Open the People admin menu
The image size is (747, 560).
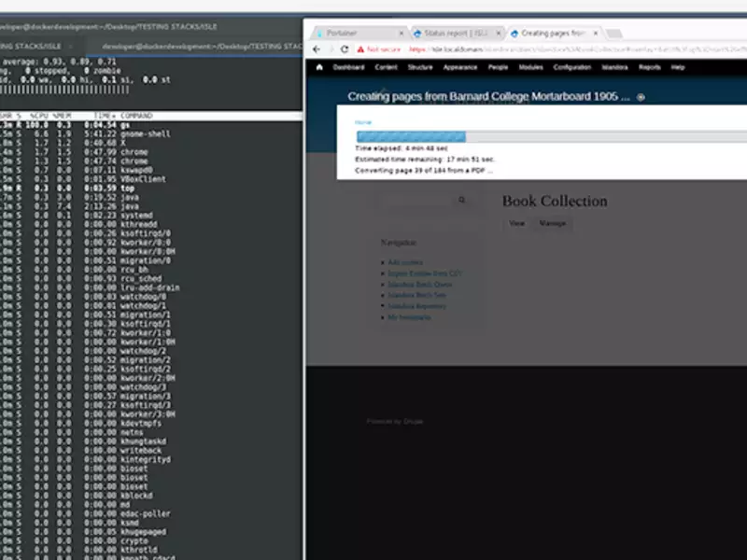pyautogui.click(x=498, y=67)
